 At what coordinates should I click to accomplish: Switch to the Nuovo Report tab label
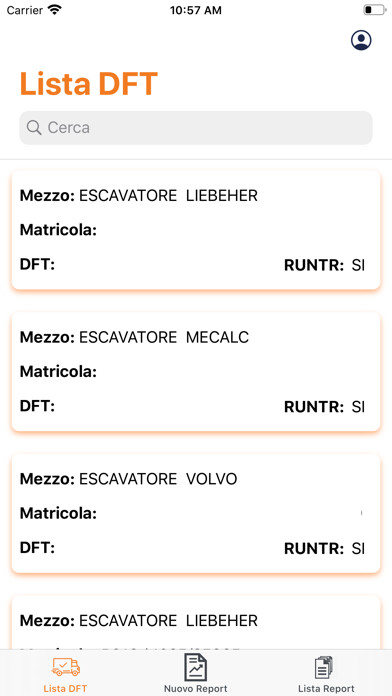coord(195,689)
